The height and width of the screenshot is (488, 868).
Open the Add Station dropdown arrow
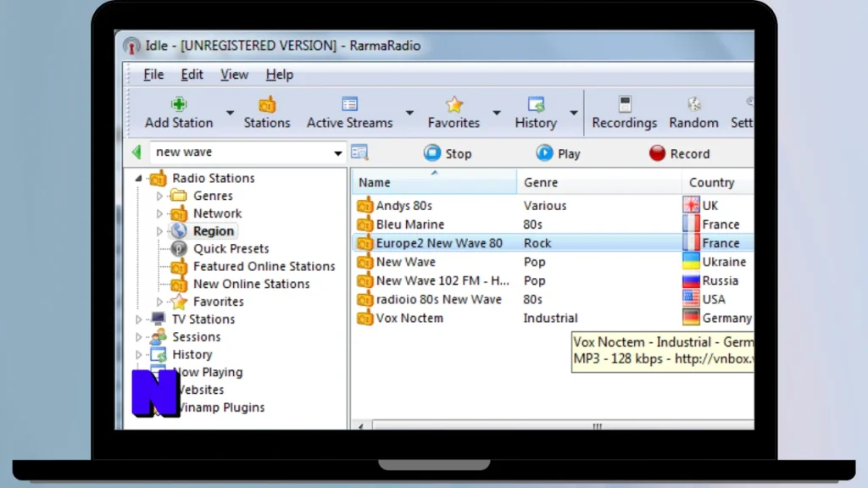(230, 113)
